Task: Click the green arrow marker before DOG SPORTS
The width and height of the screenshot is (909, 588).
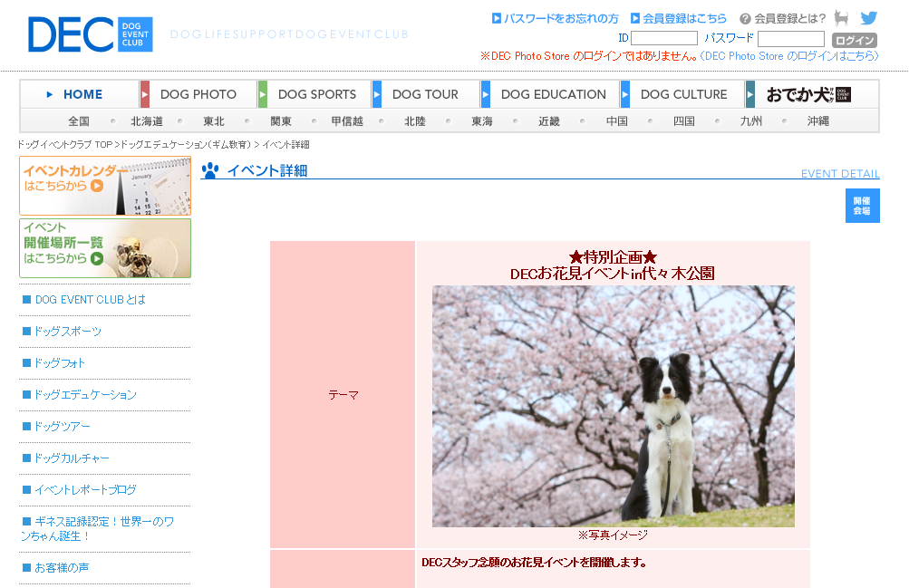Action: pos(263,94)
